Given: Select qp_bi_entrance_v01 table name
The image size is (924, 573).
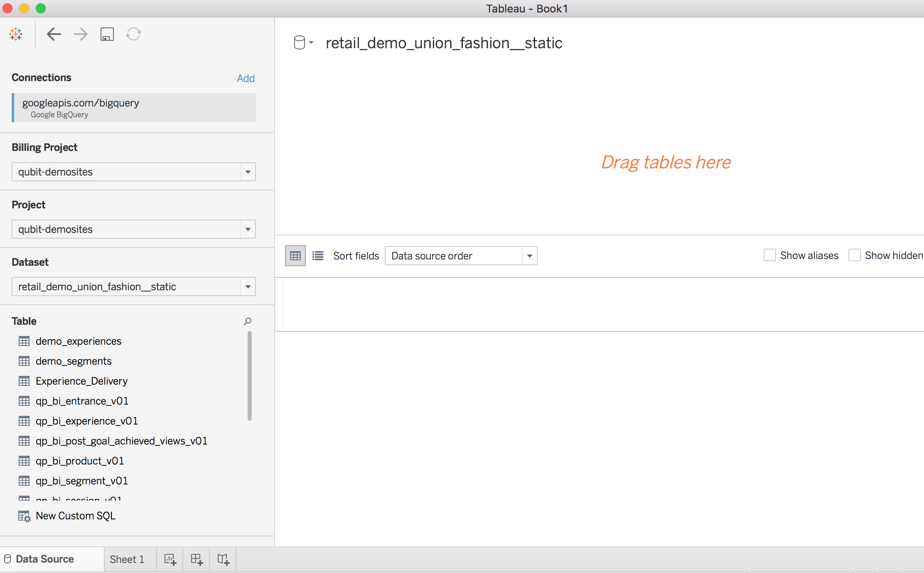Looking at the screenshot, I should tap(82, 401).
